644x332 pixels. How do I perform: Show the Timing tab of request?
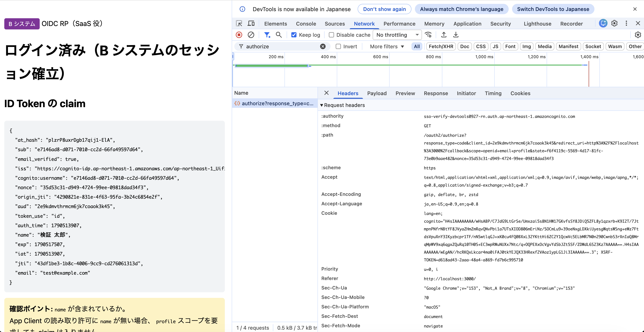493,93
